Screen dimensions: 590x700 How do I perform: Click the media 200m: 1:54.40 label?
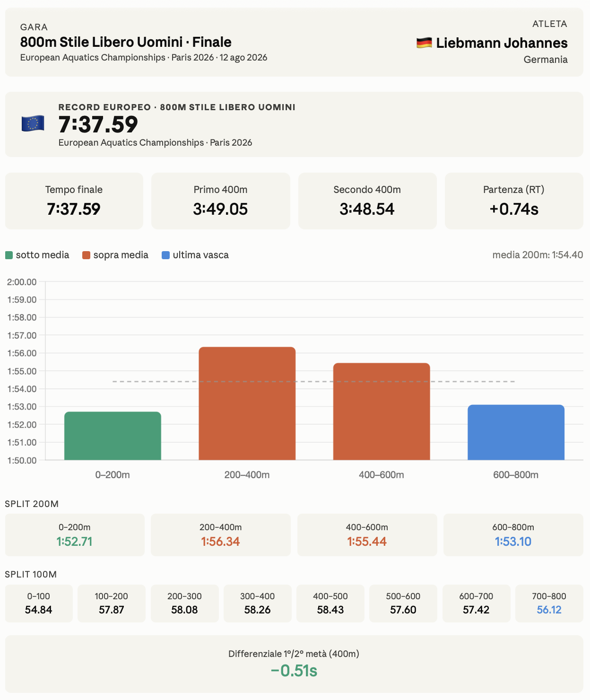(538, 255)
